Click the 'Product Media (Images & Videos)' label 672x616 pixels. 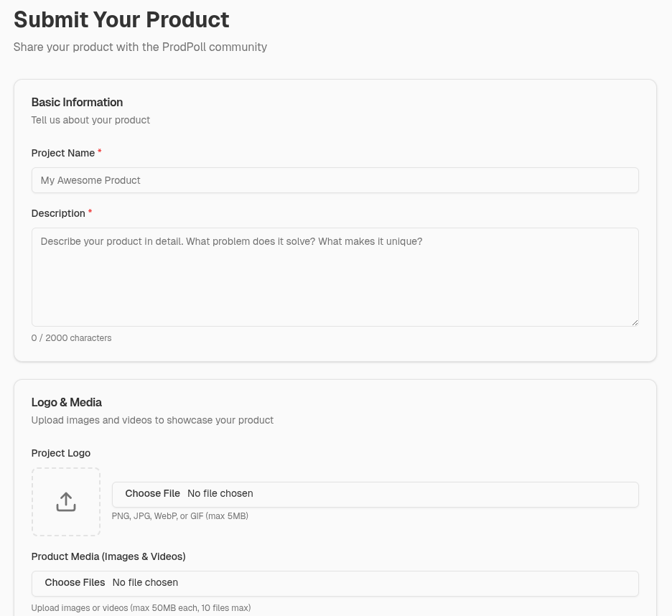pyautogui.click(x=108, y=556)
